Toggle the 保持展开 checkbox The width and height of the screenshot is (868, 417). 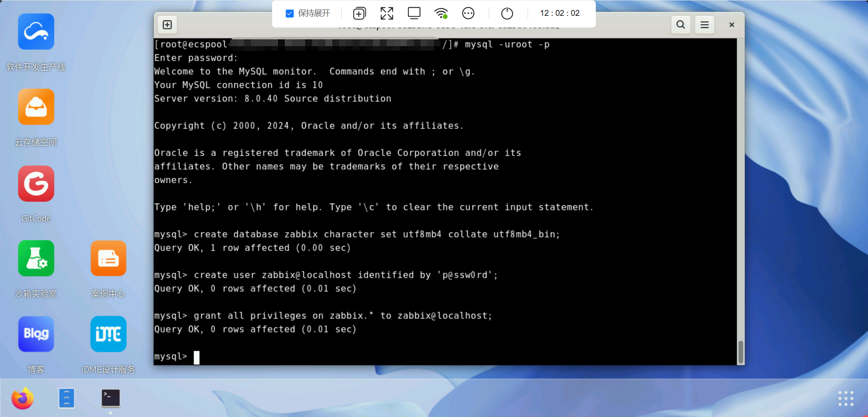tap(290, 14)
